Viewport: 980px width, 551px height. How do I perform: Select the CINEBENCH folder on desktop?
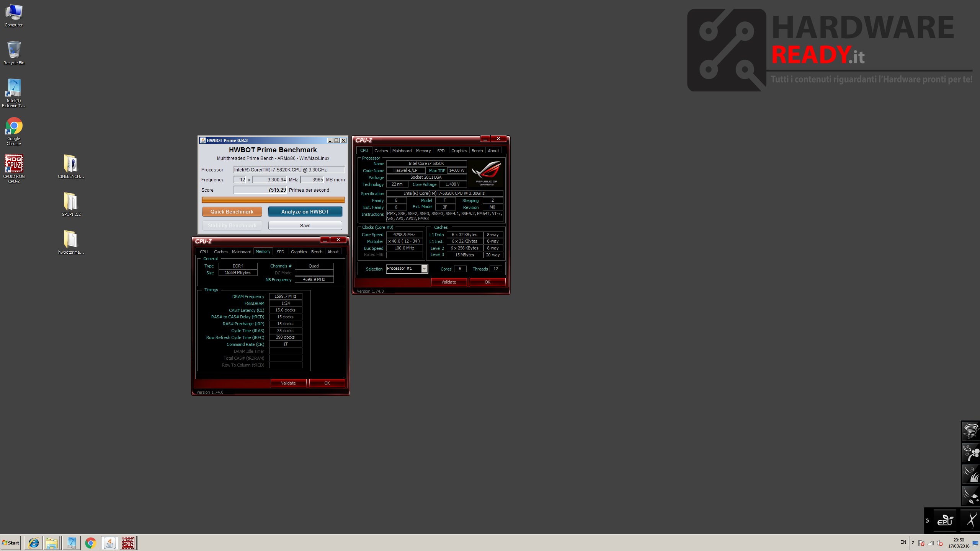71,166
